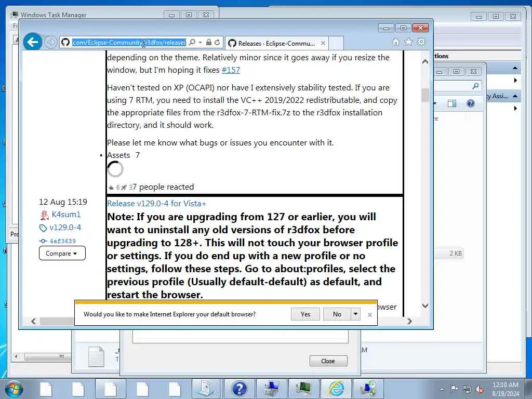
Task: Click the blue Help icon in Explorer window
Action: point(471,103)
